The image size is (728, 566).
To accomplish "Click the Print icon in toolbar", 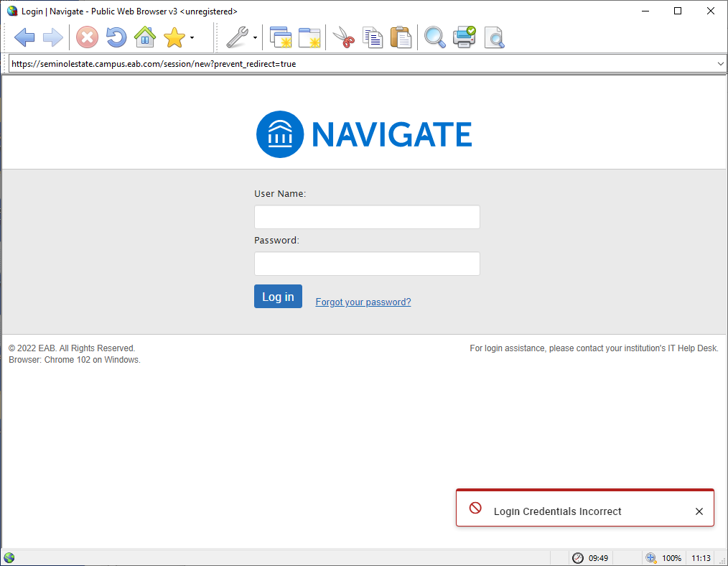I will click(x=464, y=37).
